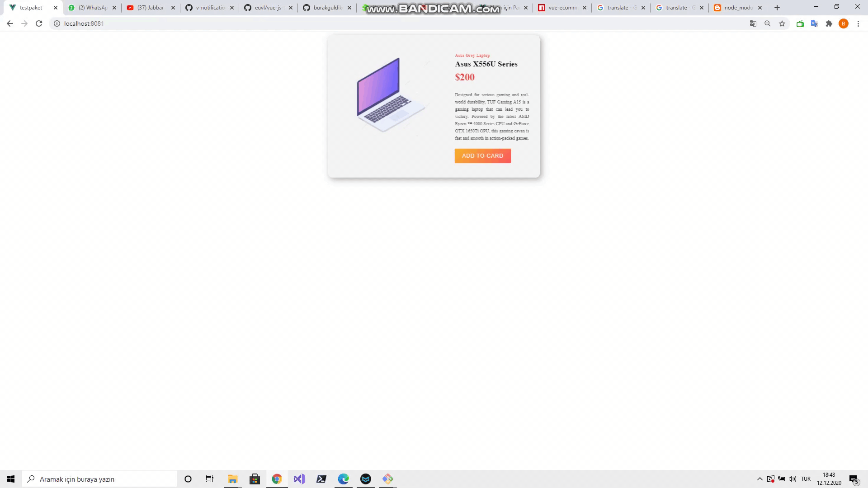Screen dimensions: 868x488
Task: Show hidden system tray icons
Action: coord(760,479)
